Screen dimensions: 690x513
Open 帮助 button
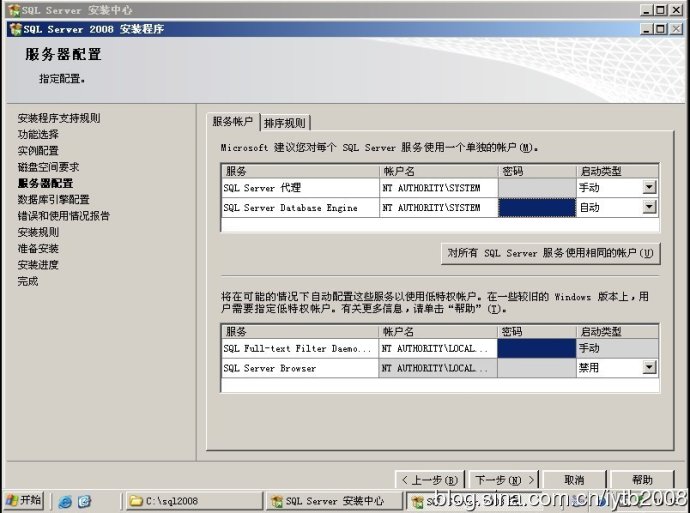(x=642, y=480)
